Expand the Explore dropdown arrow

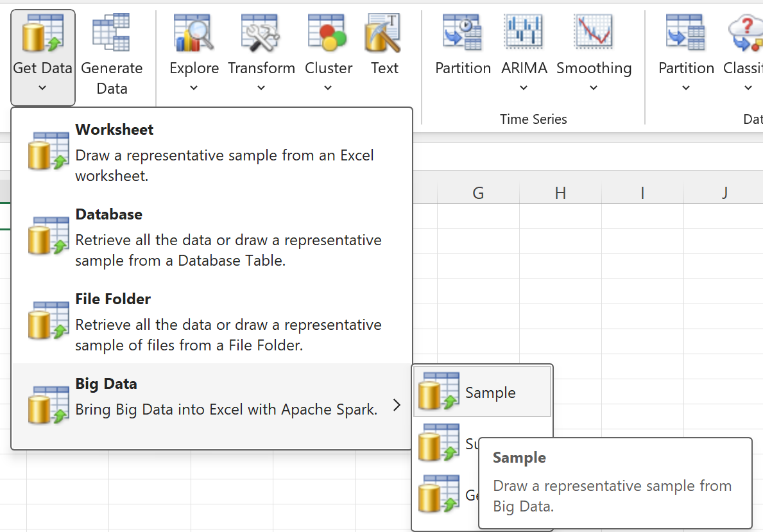click(194, 88)
